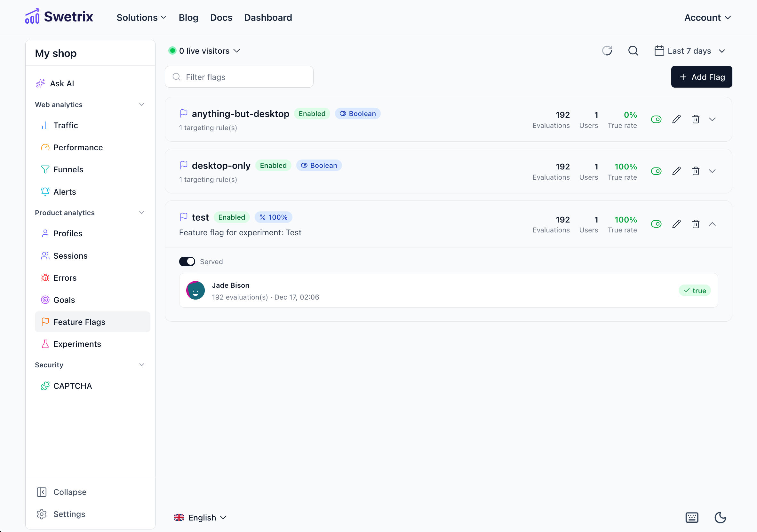
Task: Delete the test flag via trash icon
Action: pos(695,224)
